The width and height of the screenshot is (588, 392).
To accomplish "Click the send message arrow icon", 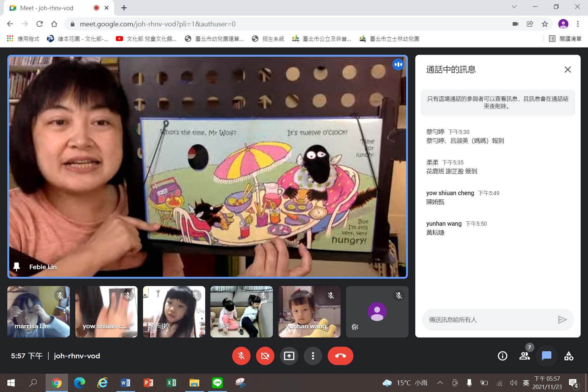I will [562, 320].
